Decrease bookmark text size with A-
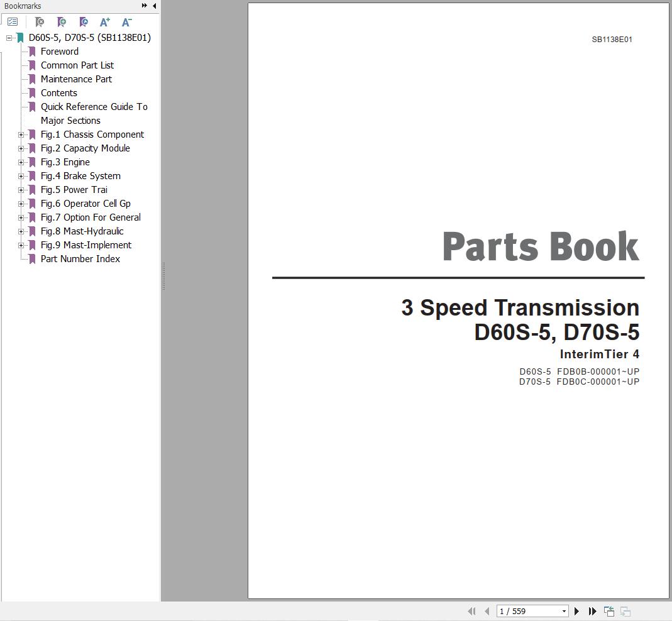Screen dimensions: 672x621 coord(126,22)
